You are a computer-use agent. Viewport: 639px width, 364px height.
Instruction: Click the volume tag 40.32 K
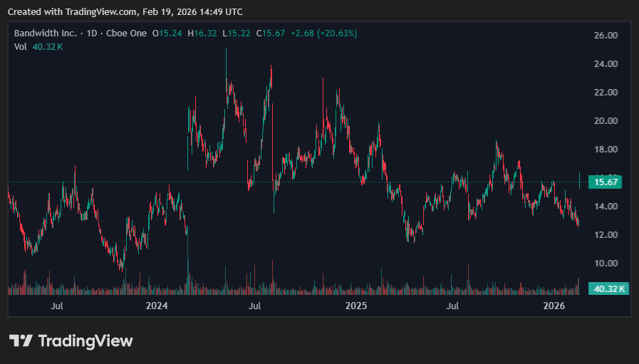pyautogui.click(x=609, y=289)
